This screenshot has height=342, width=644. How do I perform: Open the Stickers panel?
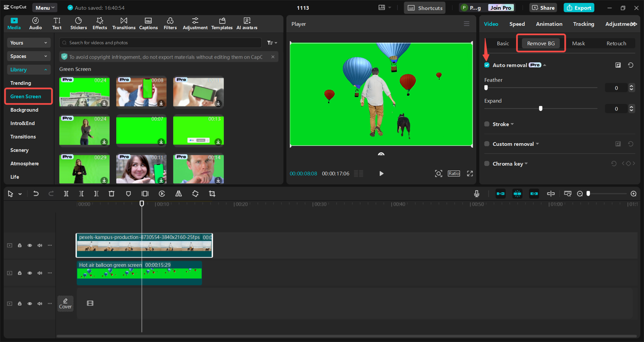pyautogui.click(x=78, y=23)
